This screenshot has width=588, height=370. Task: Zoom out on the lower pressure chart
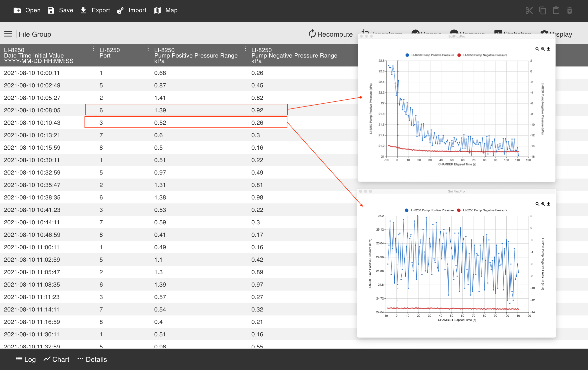543,204
